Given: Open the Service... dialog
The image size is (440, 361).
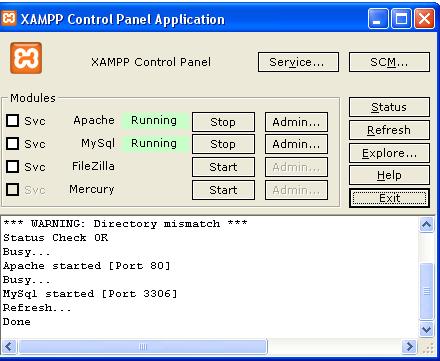Looking at the screenshot, I should point(298,62).
